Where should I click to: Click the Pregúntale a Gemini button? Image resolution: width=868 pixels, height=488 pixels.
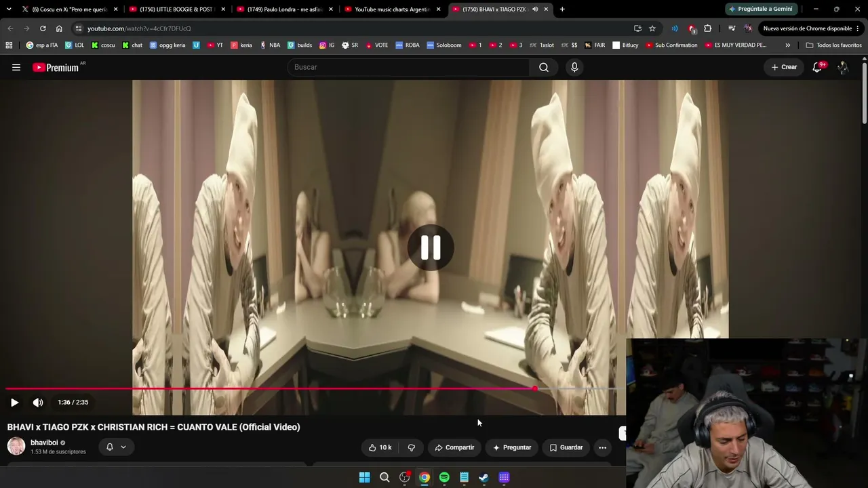(x=760, y=9)
